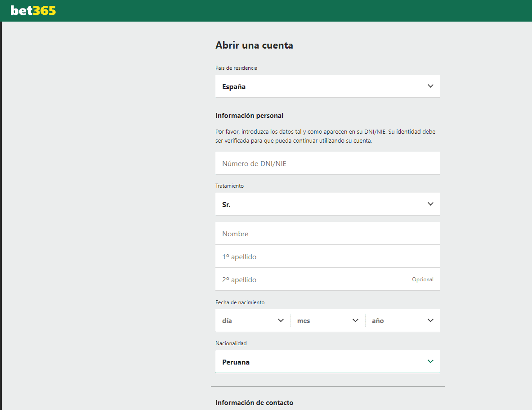The image size is (532, 410).
Task: Click the 1º apellido input field
Action: 327,256
